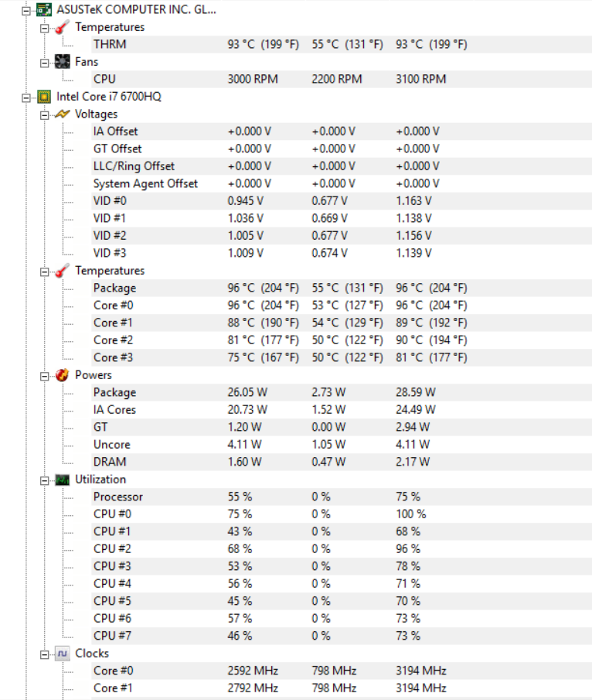The image size is (592, 700).
Task: Select the THRM temperature row
Action: click(x=110, y=44)
